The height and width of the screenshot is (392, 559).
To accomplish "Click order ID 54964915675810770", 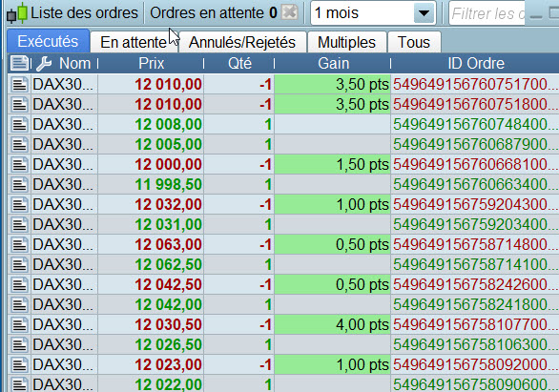I will pos(476,324).
